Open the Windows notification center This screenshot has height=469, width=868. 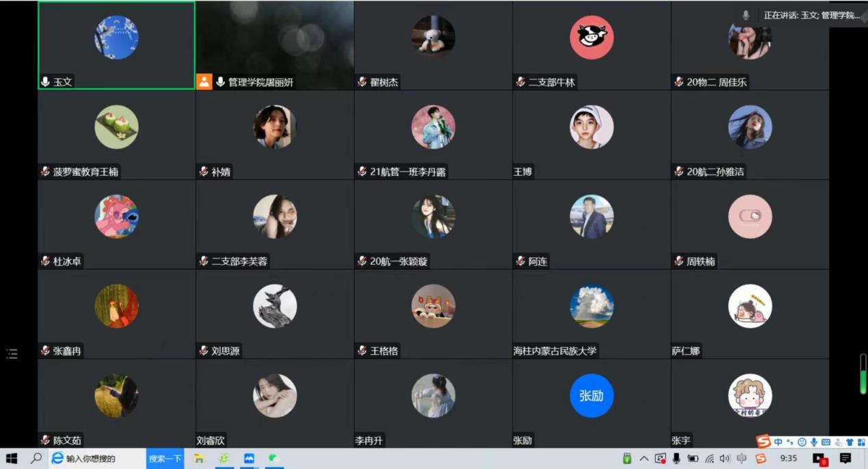tap(845, 459)
